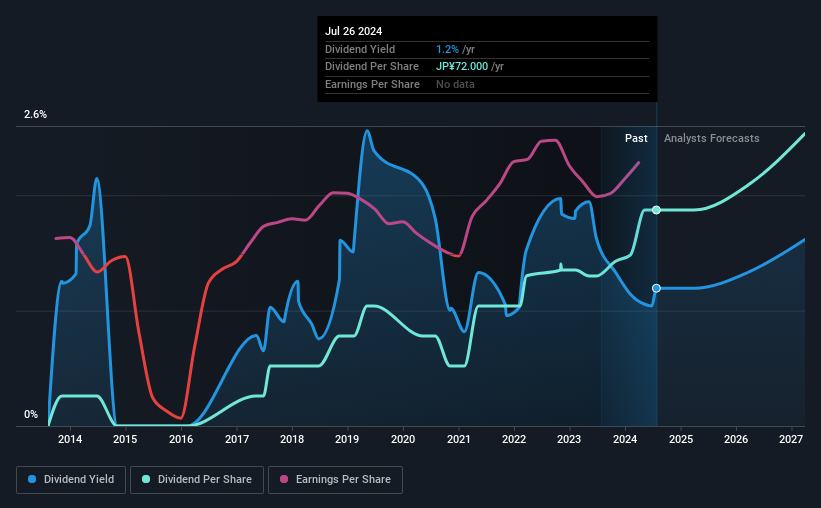Viewport: 821px width, 508px height.
Task: Click the 2026 x-axis label
Action: click(736, 439)
